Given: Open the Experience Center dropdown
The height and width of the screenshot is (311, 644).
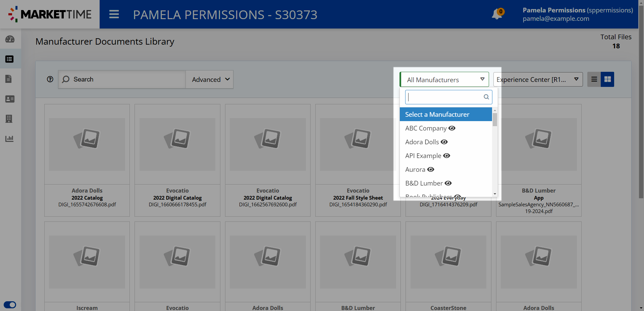Looking at the screenshot, I should point(538,80).
